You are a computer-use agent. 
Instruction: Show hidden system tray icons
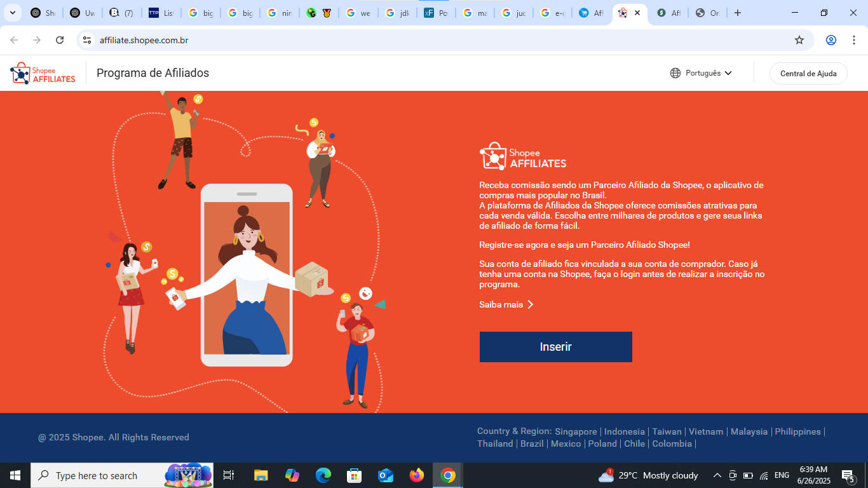pos(717,475)
